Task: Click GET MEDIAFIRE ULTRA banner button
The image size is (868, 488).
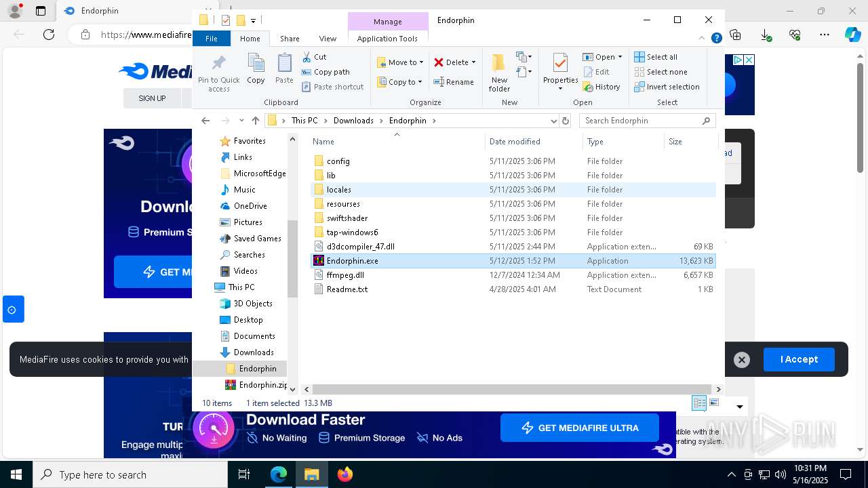Action: pos(580,428)
